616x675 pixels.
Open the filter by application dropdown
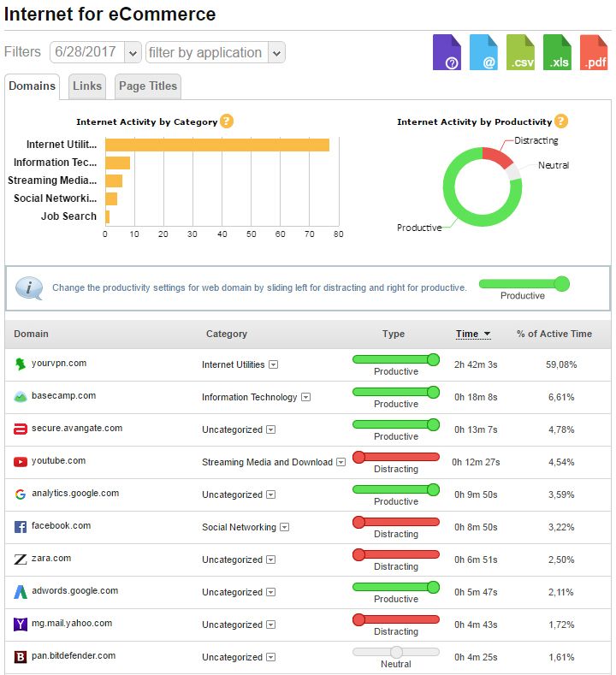[276, 53]
